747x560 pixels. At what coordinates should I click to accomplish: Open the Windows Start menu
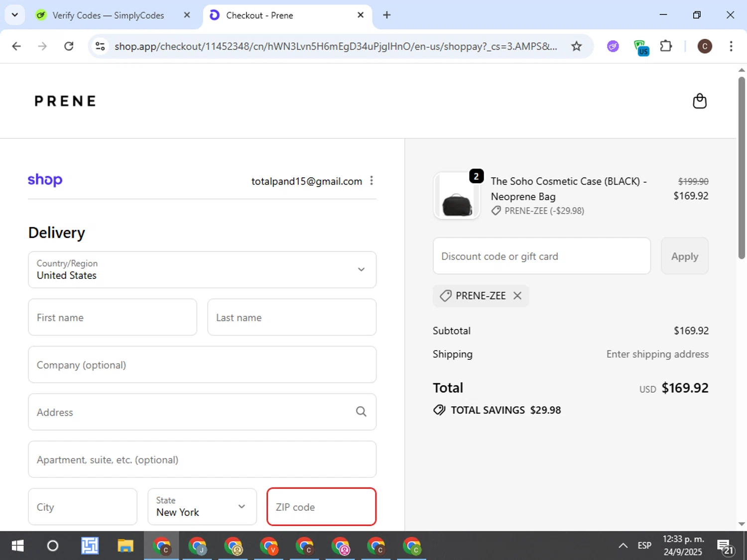click(x=17, y=546)
